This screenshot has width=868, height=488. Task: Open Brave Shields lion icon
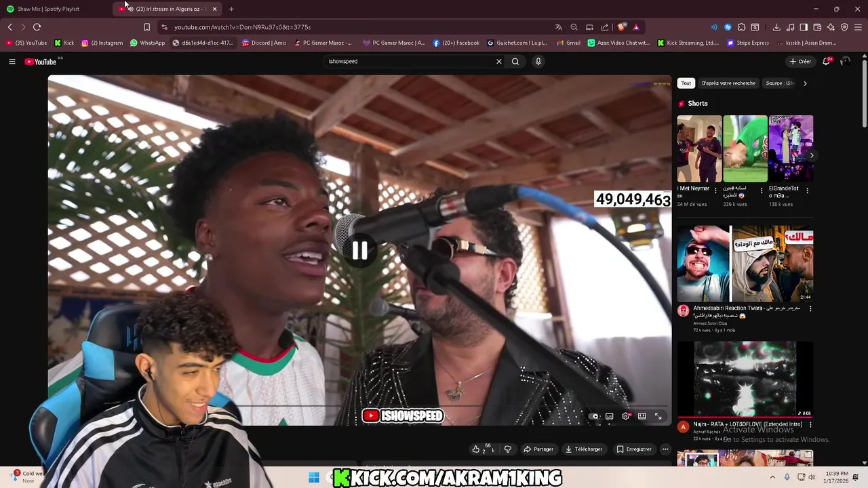pos(621,27)
